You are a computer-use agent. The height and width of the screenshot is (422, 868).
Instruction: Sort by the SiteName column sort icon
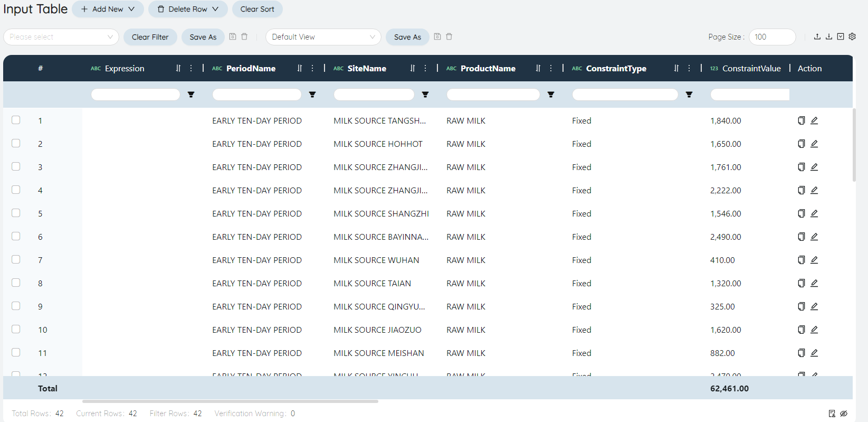[x=413, y=68]
